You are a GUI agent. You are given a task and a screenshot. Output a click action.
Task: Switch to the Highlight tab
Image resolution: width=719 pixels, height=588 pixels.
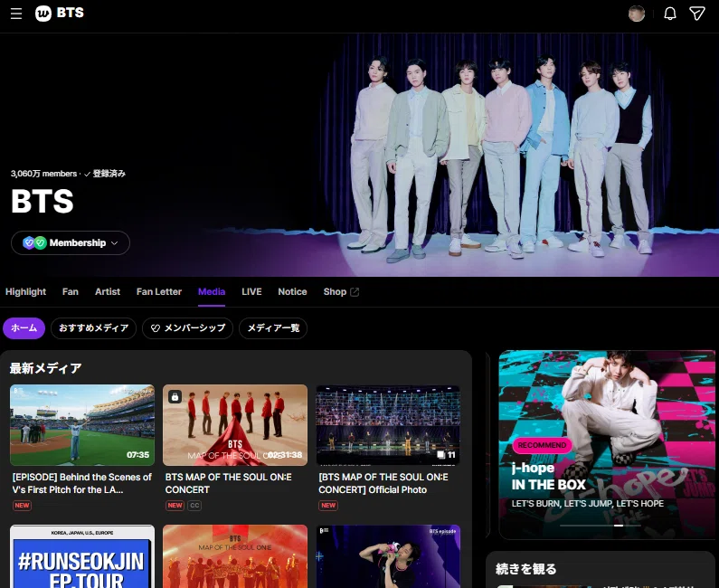[25, 291]
